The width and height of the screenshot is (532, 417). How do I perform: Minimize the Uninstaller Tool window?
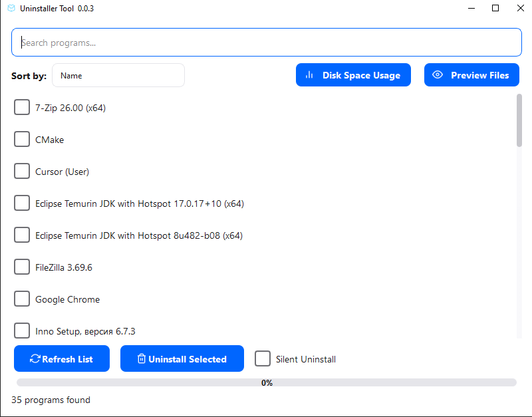471,8
